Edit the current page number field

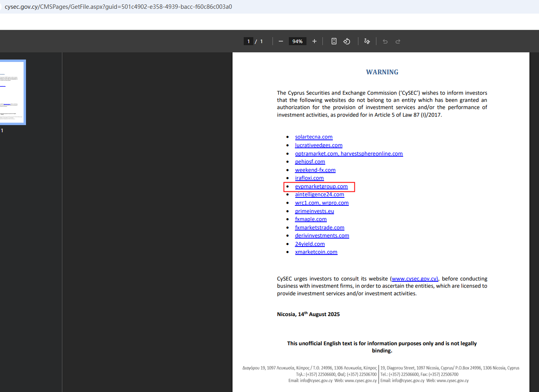point(249,41)
